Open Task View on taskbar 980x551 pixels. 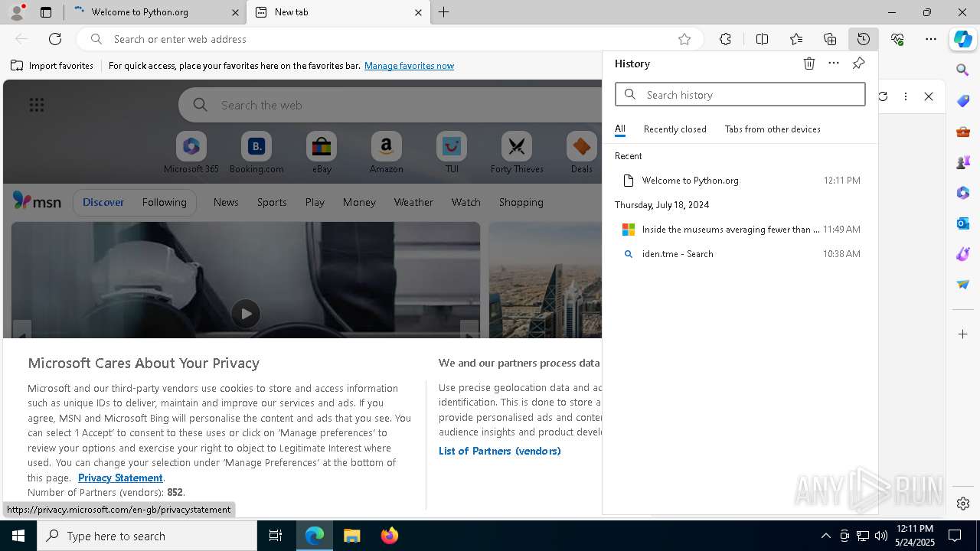[276, 536]
